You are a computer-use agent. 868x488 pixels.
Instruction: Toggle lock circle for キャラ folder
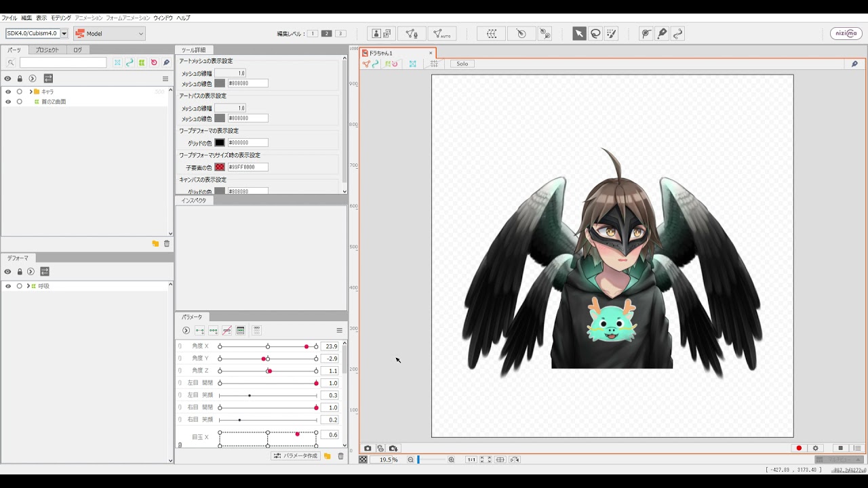point(20,91)
